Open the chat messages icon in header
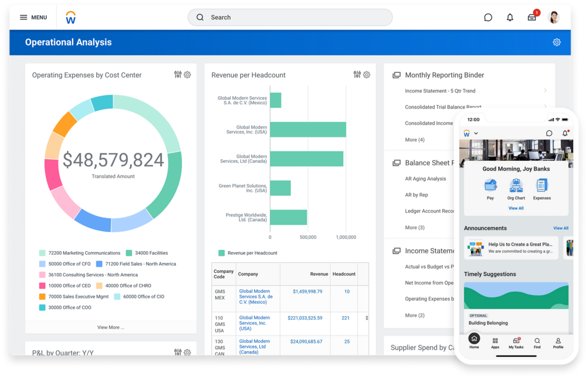This screenshot has width=588, height=379. click(x=488, y=17)
